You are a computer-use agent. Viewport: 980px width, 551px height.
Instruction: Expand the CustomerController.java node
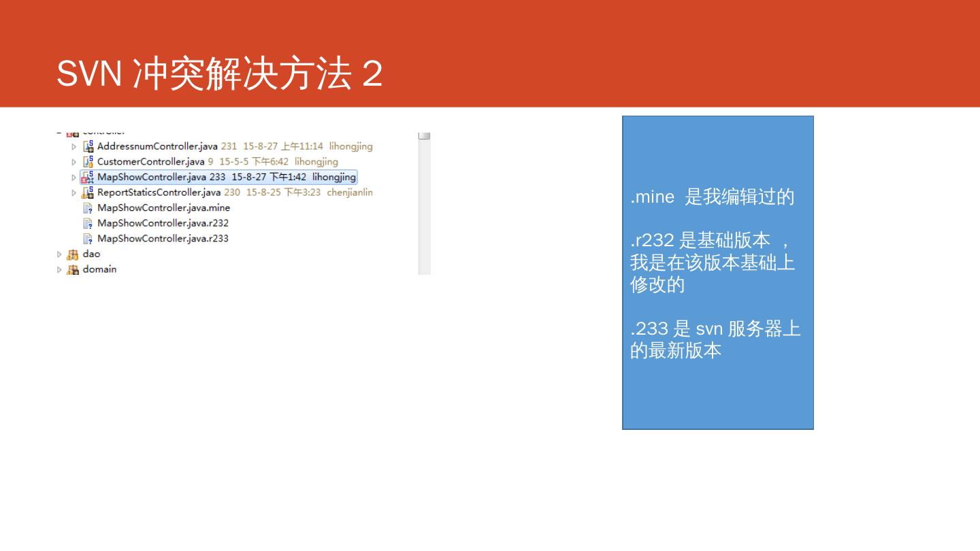(74, 162)
